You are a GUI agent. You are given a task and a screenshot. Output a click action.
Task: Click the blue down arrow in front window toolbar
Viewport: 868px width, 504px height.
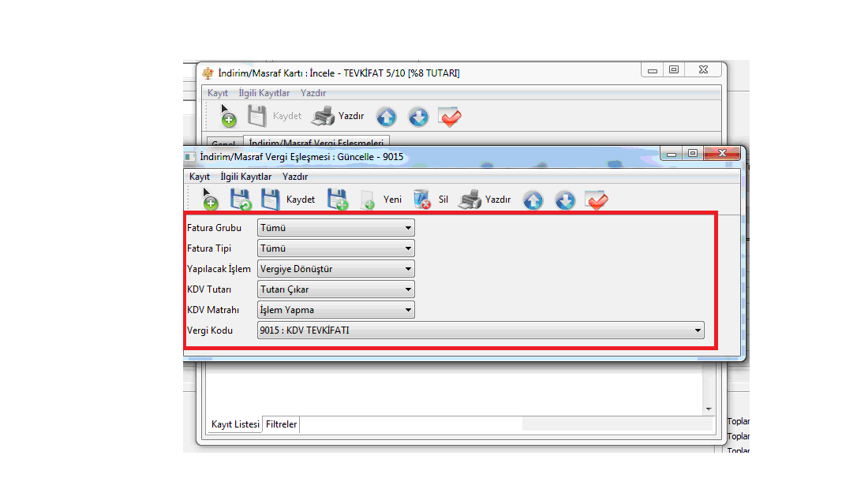click(x=565, y=200)
